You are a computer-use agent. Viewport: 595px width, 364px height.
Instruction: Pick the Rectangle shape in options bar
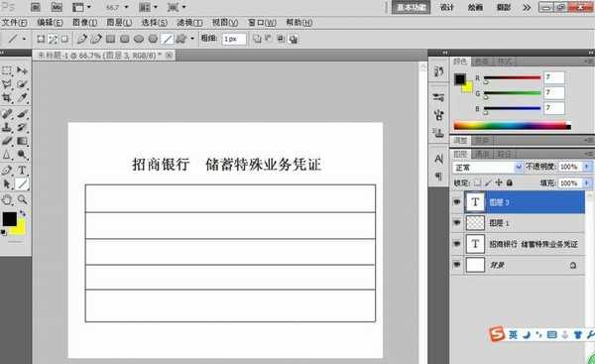click(110, 39)
